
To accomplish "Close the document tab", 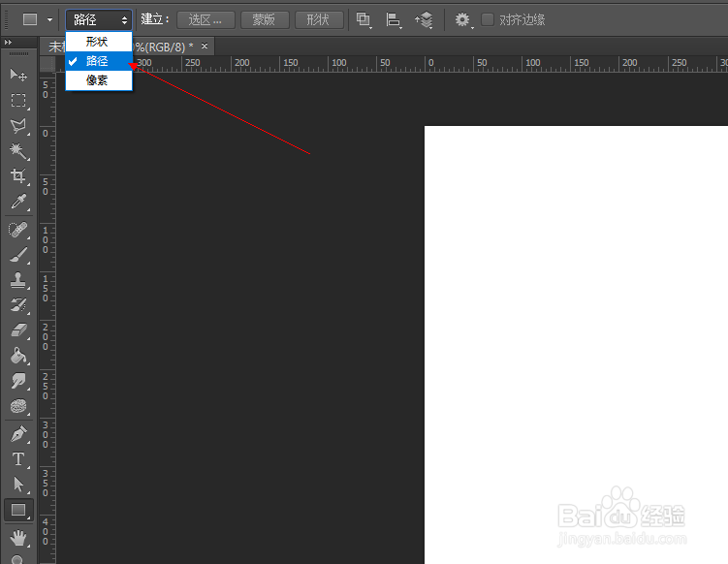I will coord(205,46).
